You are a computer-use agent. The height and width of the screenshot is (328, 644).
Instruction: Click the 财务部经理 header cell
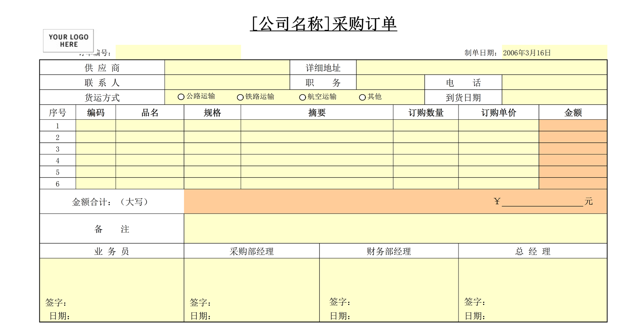point(389,251)
